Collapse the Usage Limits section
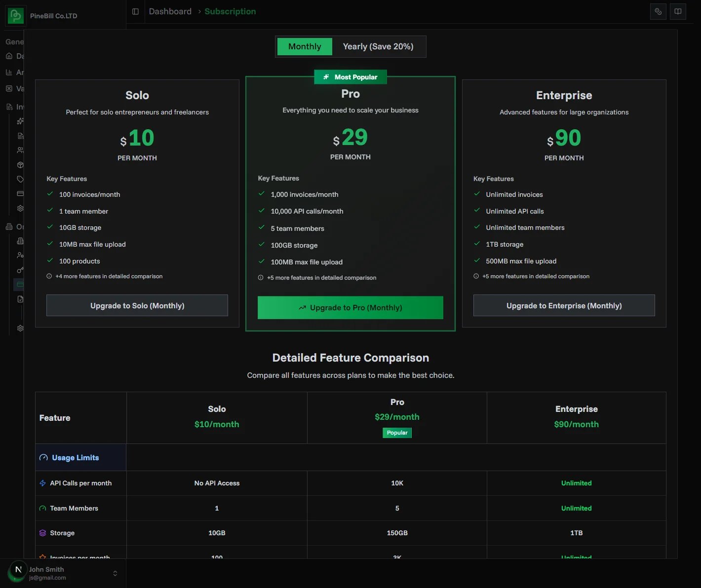Viewport: 701px width, 588px height. coord(75,457)
